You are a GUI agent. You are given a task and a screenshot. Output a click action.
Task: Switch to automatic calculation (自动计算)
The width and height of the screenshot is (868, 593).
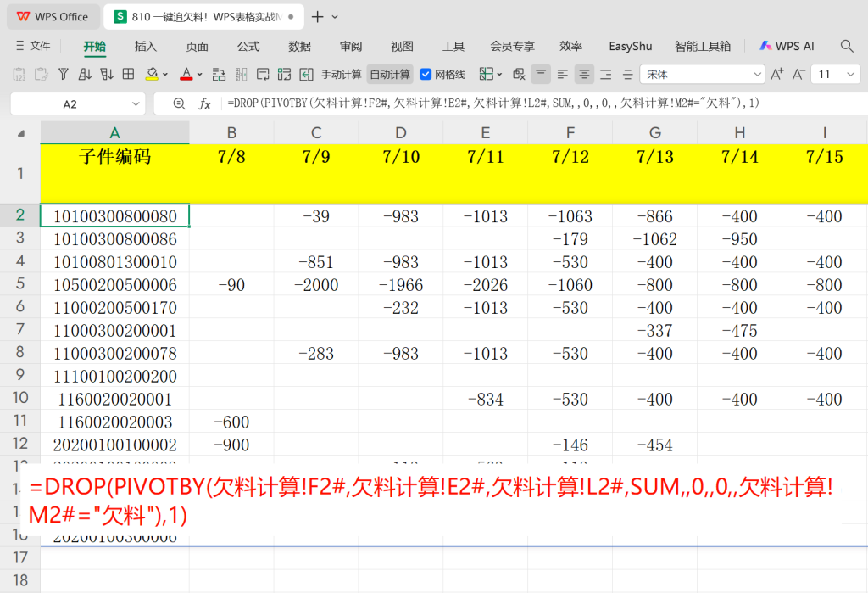(x=390, y=75)
